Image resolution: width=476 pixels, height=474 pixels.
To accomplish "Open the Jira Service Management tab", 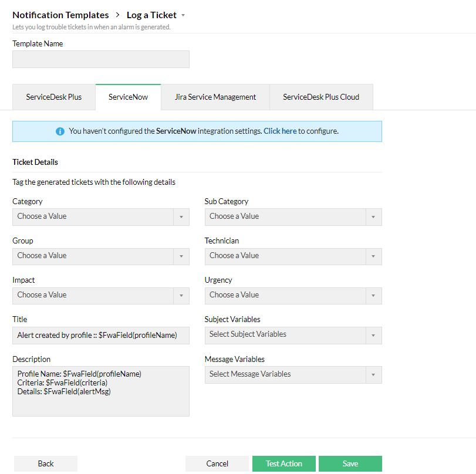I will [x=215, y=97].
